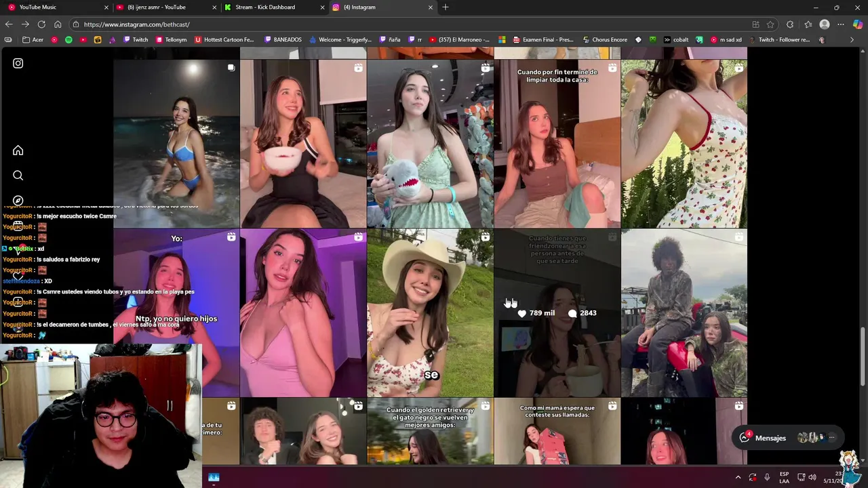The image size is (868, 488).
Task: Switch to YouTube Music tab
Action: [56, 7]
